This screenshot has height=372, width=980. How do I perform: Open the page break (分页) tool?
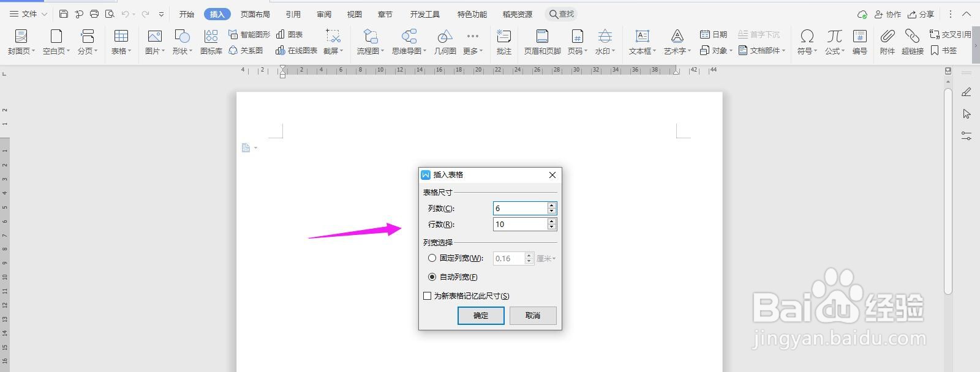88,42
